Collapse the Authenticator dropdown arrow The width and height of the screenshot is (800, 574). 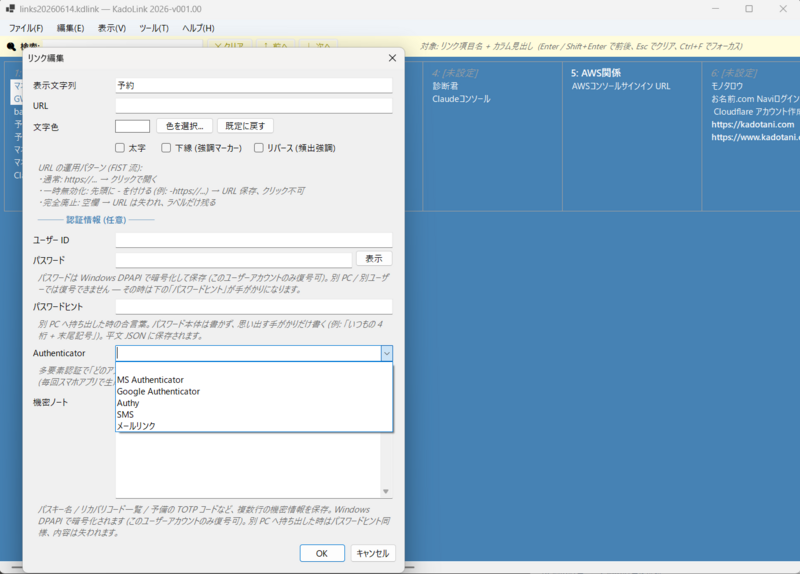click(387, 353)
